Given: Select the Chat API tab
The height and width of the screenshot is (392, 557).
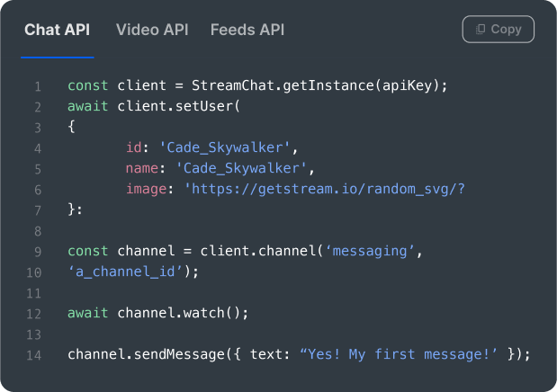Looking at the screenshot, I should pyautogui.click(x=57, y=30).
